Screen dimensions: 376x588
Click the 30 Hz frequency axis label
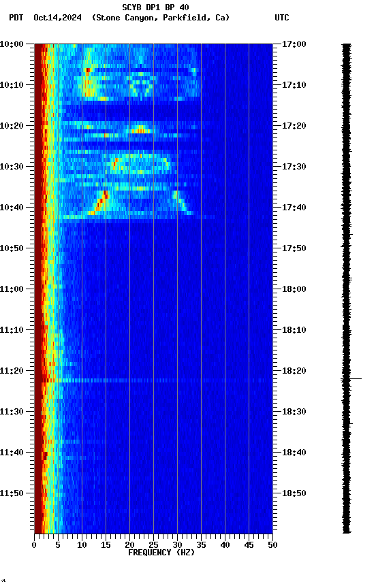pyautogui.click(x=177, y=545)
